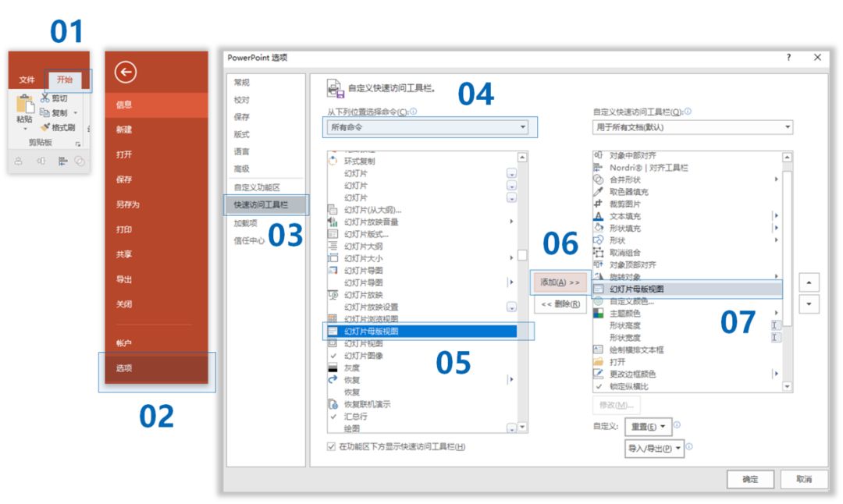Click the paint bucket icon for 形状填充
The image size is (843, 504).
(x=599, y=228)
